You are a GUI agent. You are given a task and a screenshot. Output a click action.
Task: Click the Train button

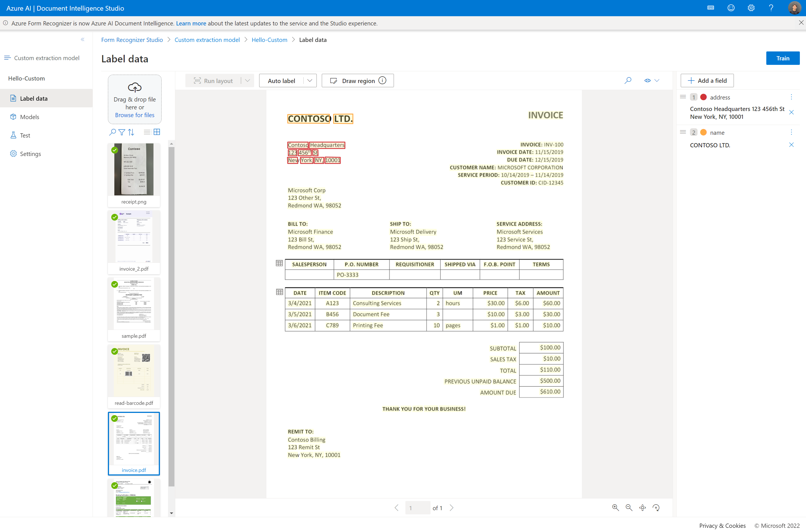pyautogui.click(x=783, y=58)
